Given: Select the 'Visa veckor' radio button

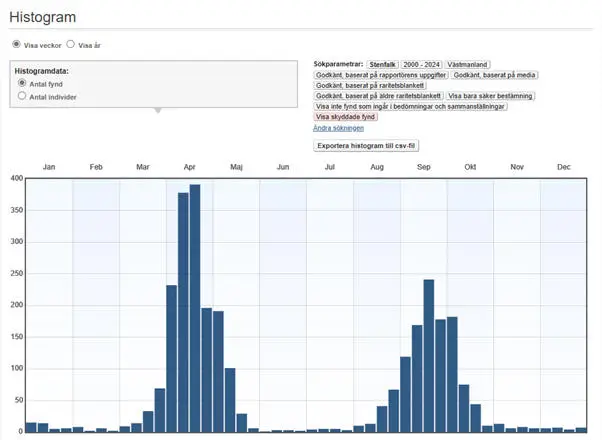Looking at the screenshot, I should coord(16,45).
